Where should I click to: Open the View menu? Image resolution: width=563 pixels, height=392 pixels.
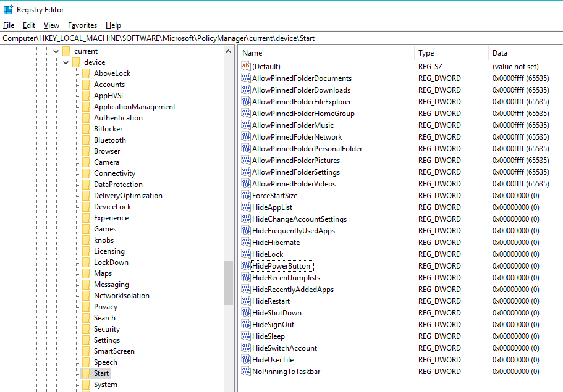[x=51, y=25]
